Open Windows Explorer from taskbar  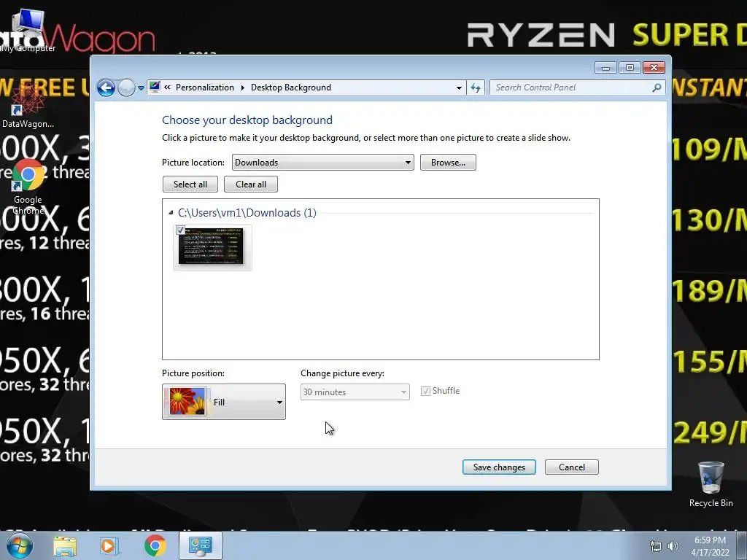point(65,546)
